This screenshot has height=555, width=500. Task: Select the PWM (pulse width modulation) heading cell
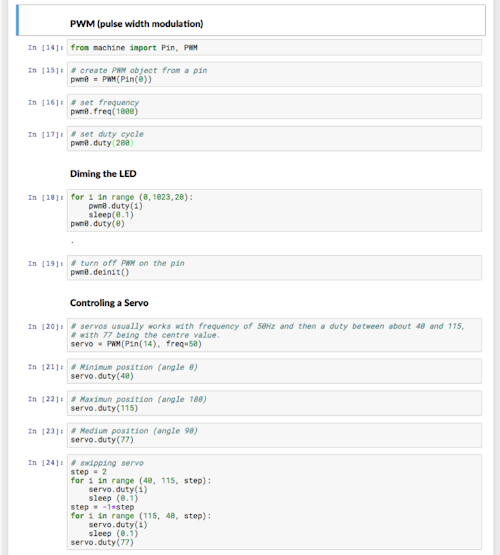[251, 20]
